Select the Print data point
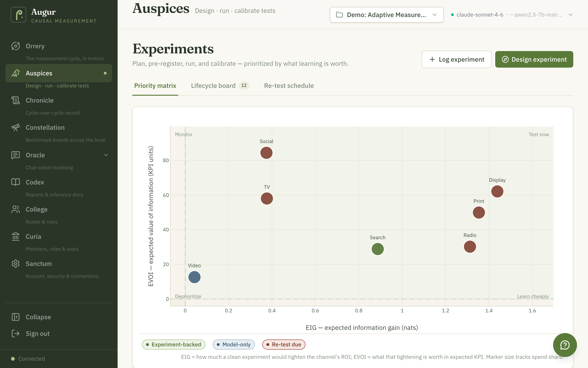The height and width of the screenshot is (368, 588). [479, 213]
